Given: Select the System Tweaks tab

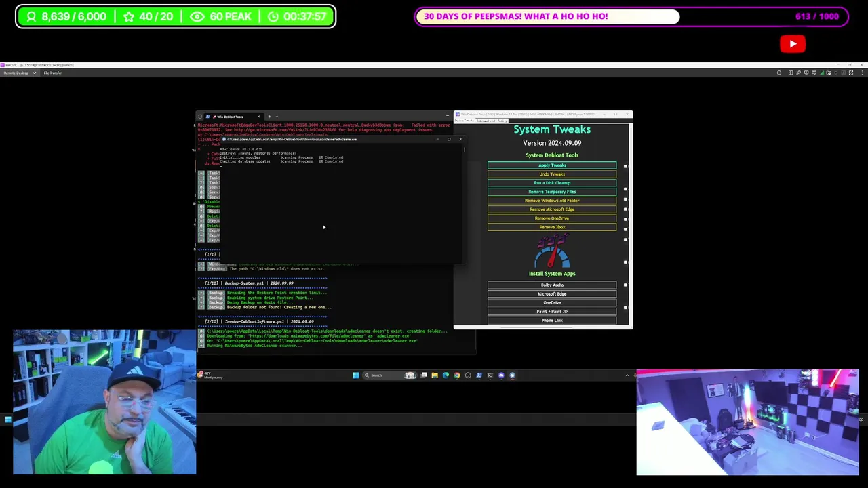Looking at the screenshot, I should [x=465, y=121].
